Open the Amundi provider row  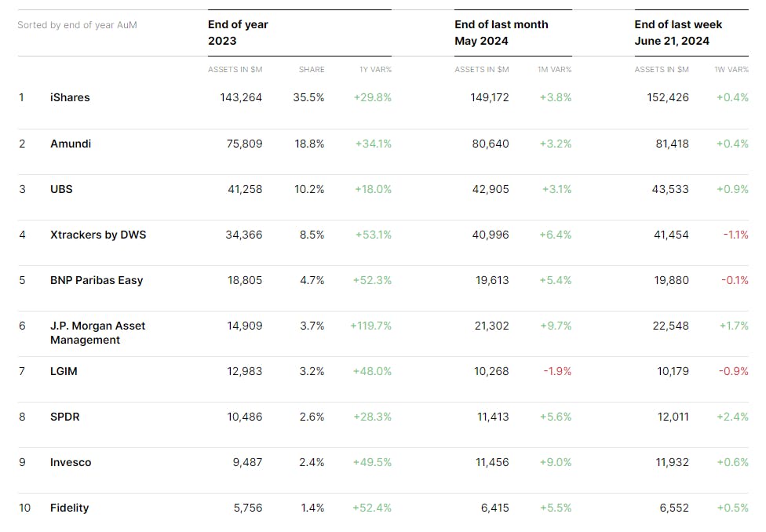point(71,144)
